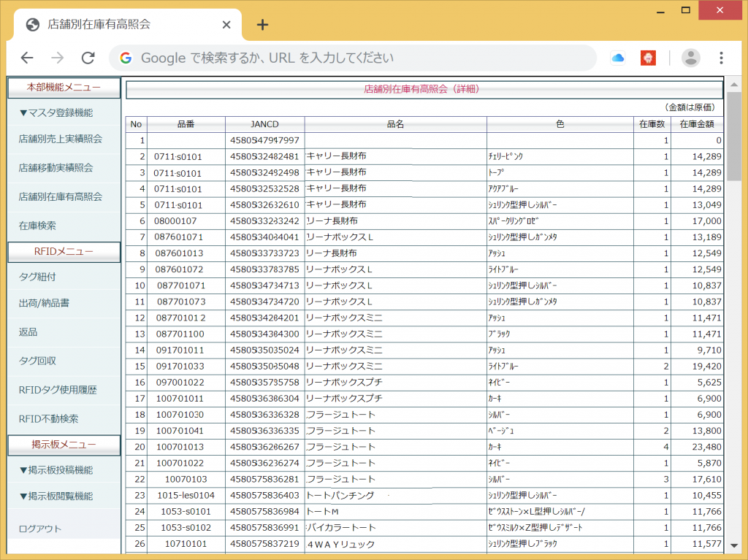
Task: Click the JANCD column header
Action: click(x=264, y=124)
